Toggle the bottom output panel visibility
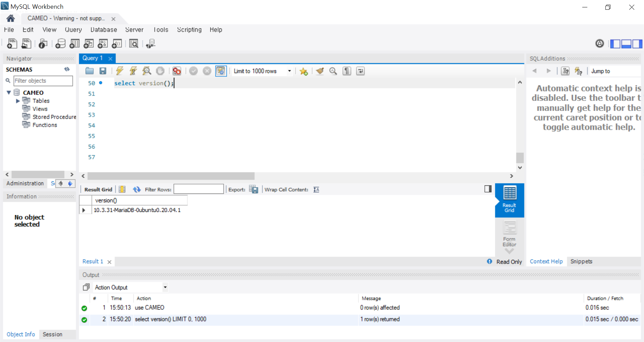Image resolution: width=644 pixels, height=342 pixels. click(626, 44)
